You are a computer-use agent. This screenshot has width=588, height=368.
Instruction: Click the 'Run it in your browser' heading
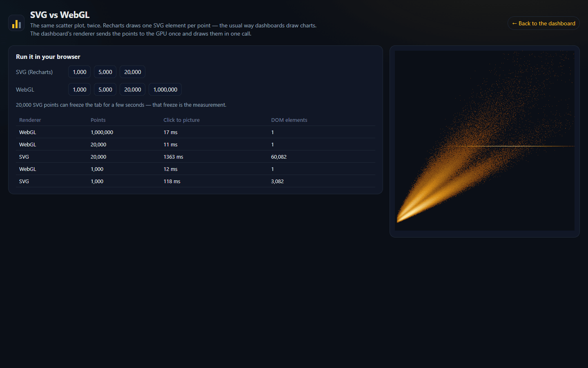(x=48, y=57)
